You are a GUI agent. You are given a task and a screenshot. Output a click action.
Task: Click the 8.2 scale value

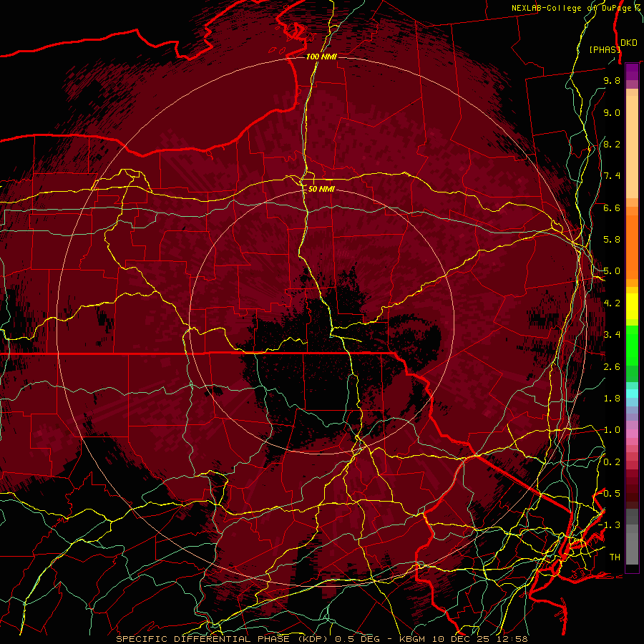click(612, 144)
